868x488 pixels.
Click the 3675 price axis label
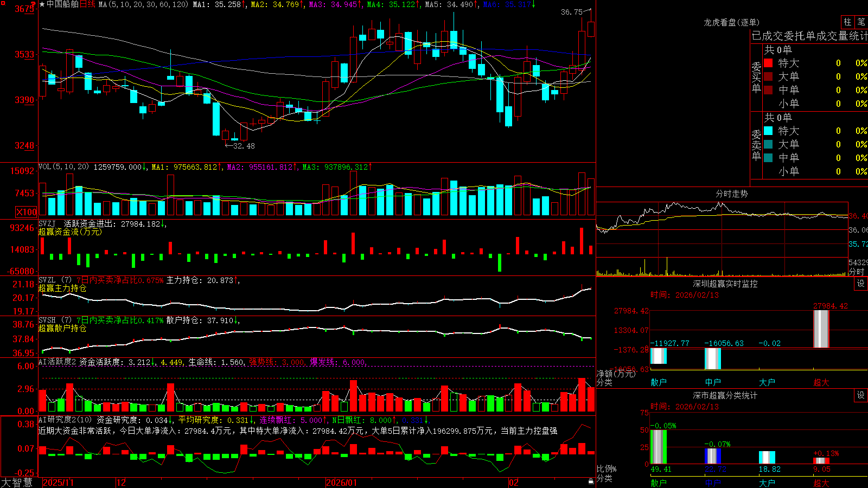click(x=24, y=9)
